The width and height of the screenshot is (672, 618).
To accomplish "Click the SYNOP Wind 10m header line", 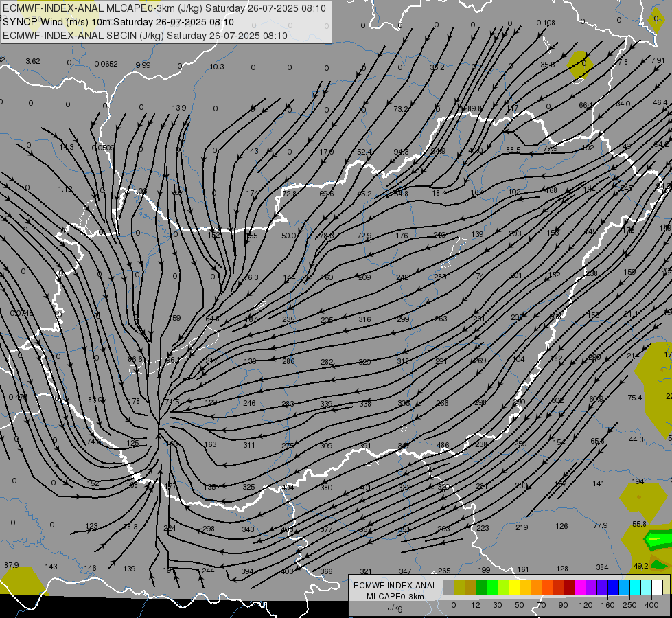I will coord(118,22).
